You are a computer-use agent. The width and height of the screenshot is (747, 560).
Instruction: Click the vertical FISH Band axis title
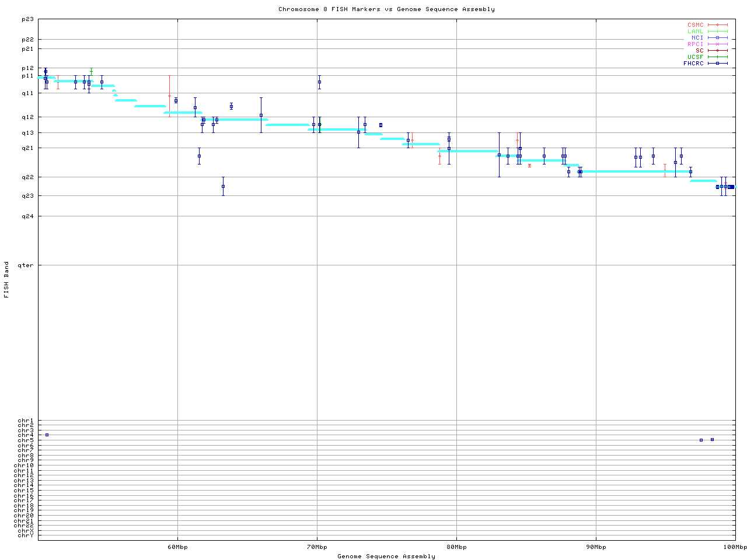click(x=7, y=279)
